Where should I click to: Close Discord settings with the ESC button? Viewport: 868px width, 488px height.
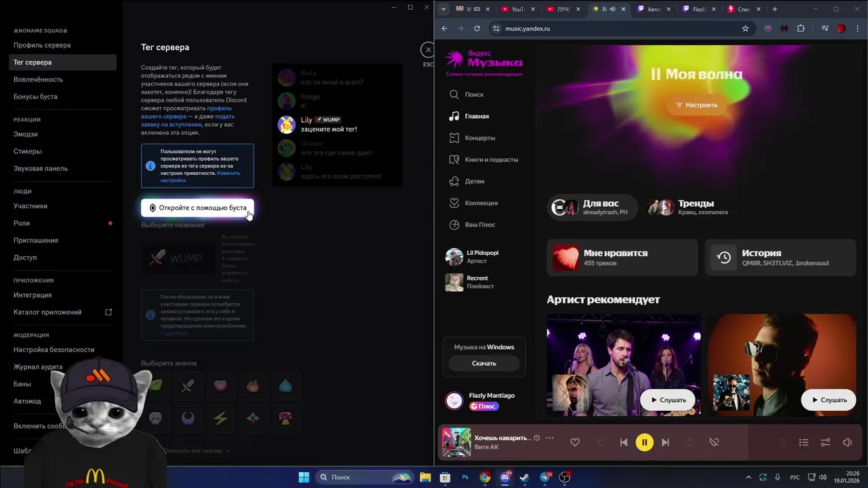[x=427, y=49]
